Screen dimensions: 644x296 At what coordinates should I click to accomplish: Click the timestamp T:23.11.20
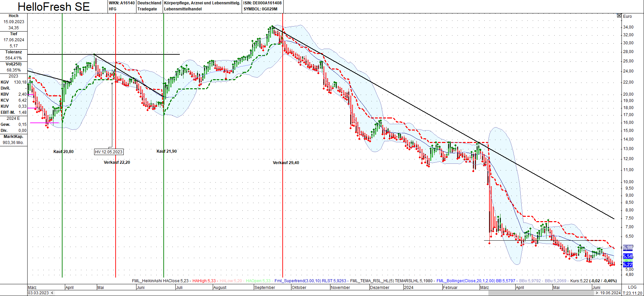[633, 293]
